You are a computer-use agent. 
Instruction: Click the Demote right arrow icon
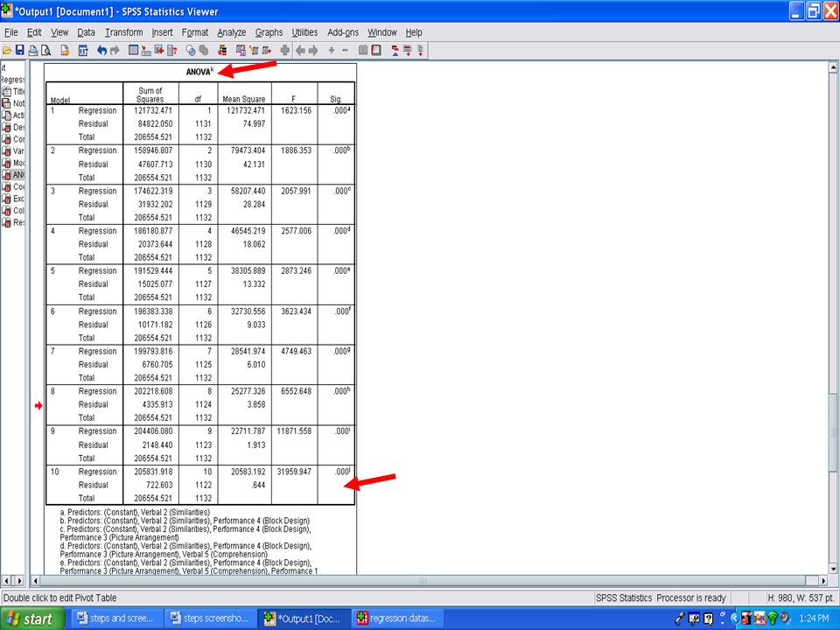tap(313, 51)
